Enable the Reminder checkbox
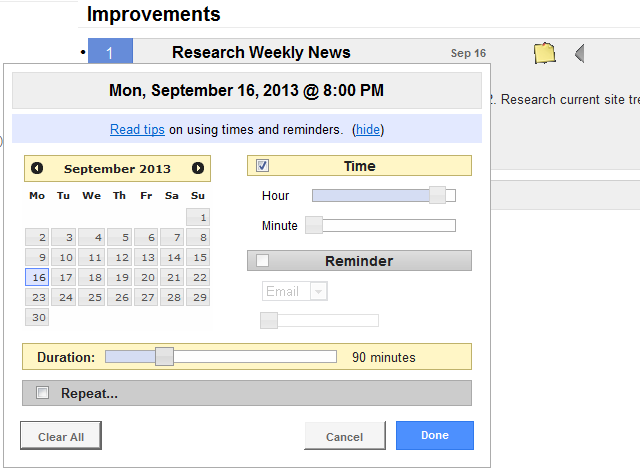Image resolution: width=640 pixels, height=475 pixels. click(x=263, y=261)
